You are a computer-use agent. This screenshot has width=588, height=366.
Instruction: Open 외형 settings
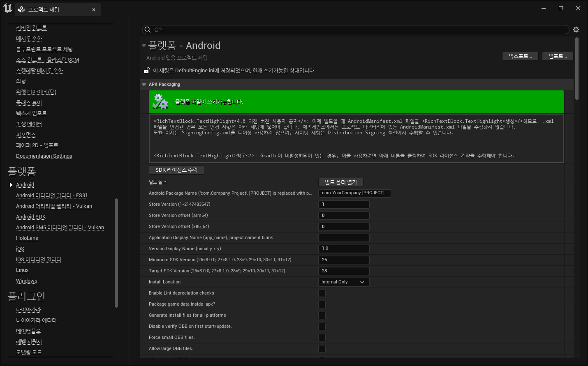[21, 81]
